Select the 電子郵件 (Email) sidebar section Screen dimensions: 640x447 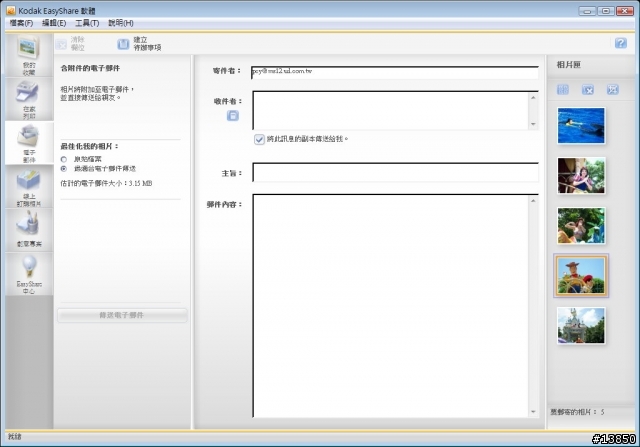[x=29, y=143]
